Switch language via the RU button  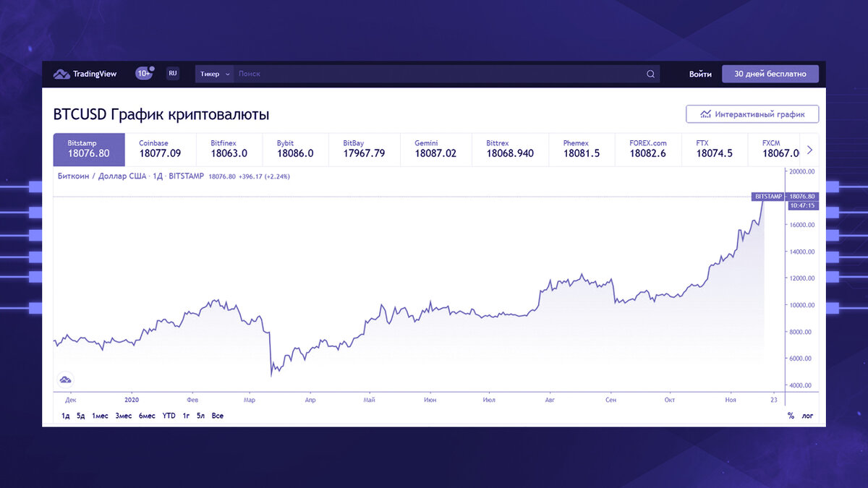[173, 73]
